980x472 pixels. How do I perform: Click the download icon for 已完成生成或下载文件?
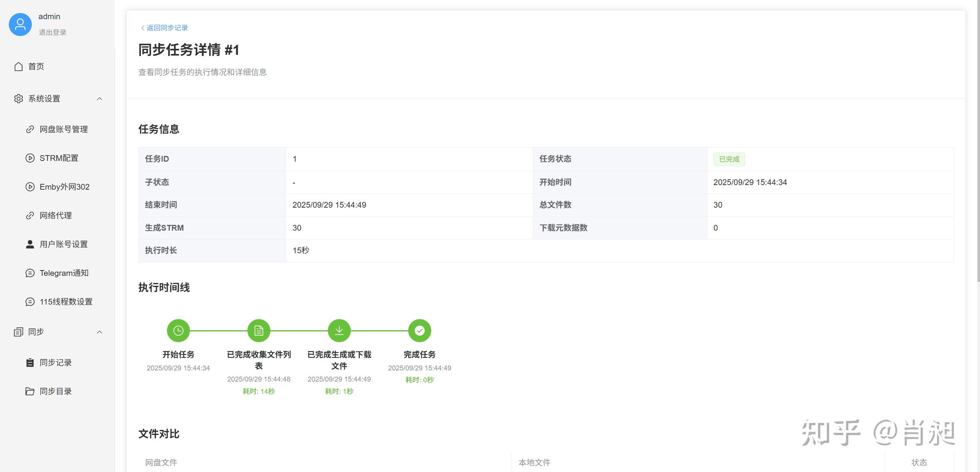click(339, 331)
